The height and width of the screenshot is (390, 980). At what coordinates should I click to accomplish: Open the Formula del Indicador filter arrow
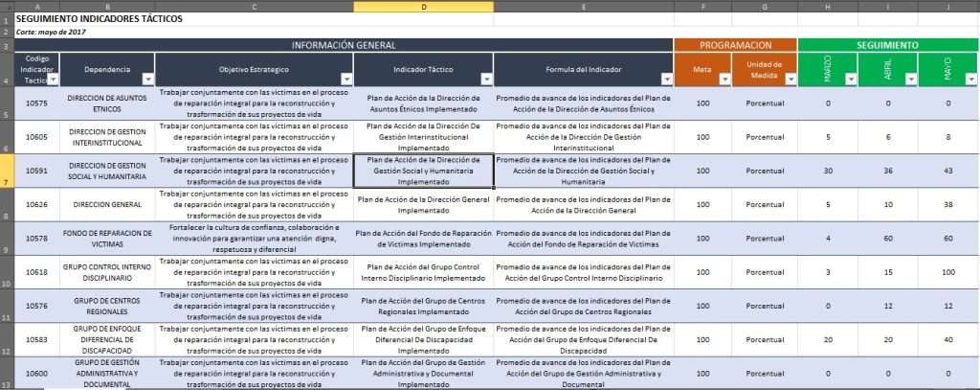click(x=666, y=80)
